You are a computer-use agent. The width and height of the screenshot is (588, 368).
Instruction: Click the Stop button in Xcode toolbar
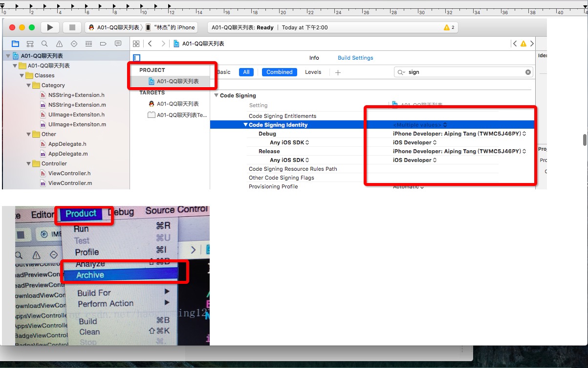point(72,27)
